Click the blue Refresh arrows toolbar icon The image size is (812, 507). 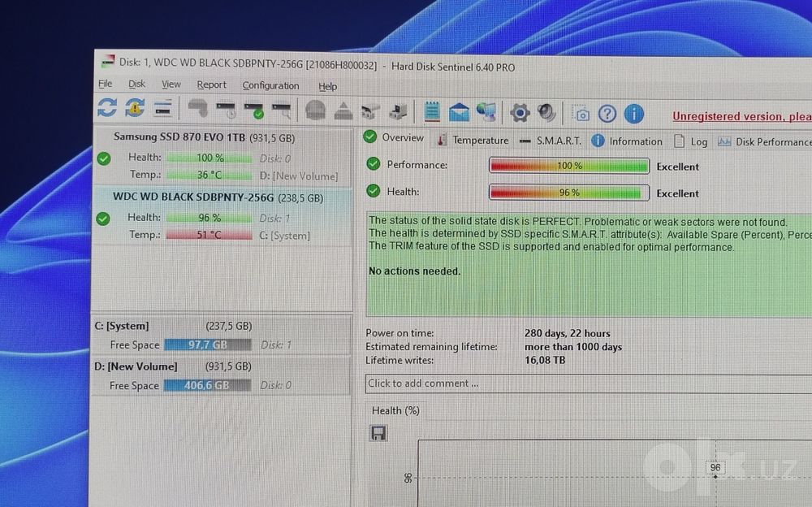[x=107, y=108]
